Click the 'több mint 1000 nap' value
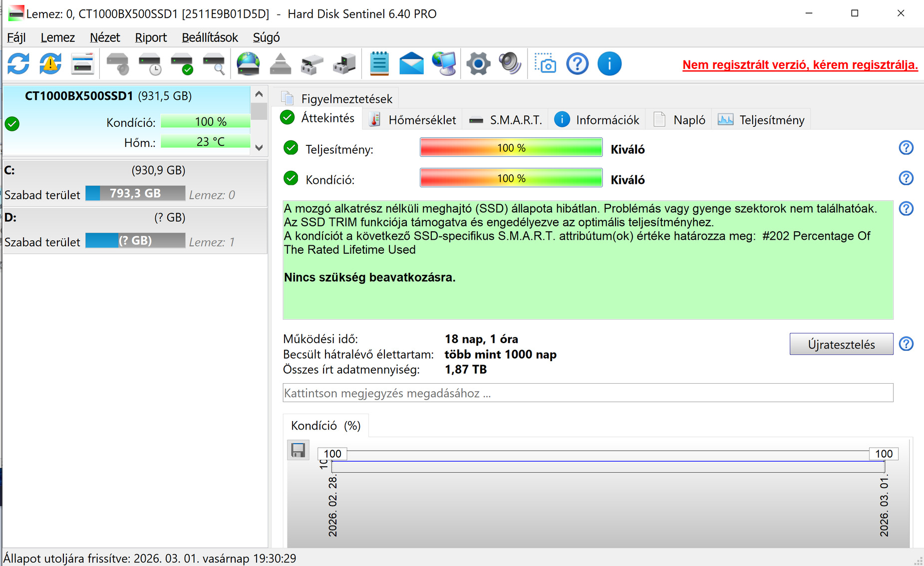 [x=500, y=354]
